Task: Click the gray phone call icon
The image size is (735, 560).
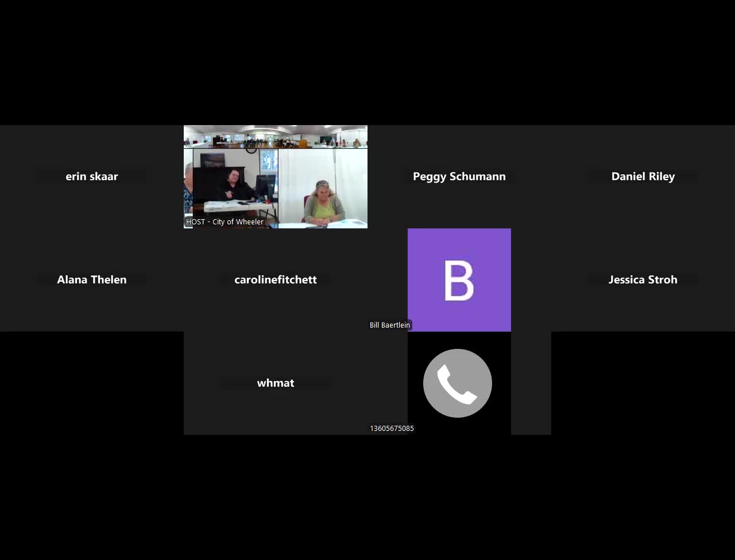Action: pyautogui.click(x=458, y=383)
